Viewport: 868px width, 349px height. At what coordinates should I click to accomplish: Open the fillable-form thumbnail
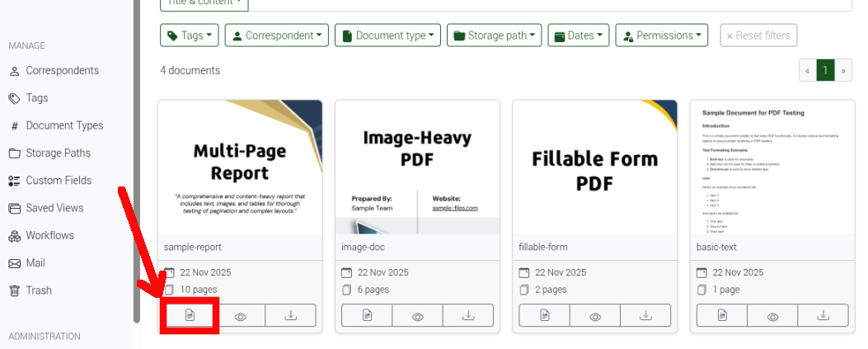pyautogui.click(x=595, y=167)
